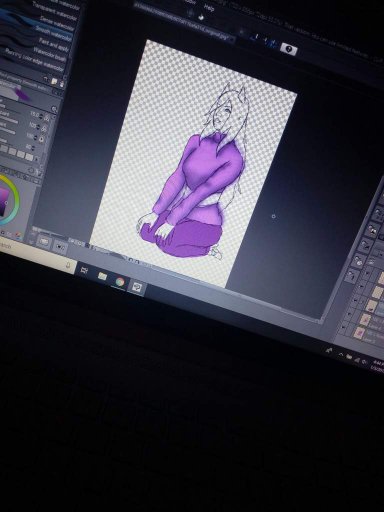Click the magnifier icon in tool property
Viewport: 384px width, 512px height.
coord(54,109)
